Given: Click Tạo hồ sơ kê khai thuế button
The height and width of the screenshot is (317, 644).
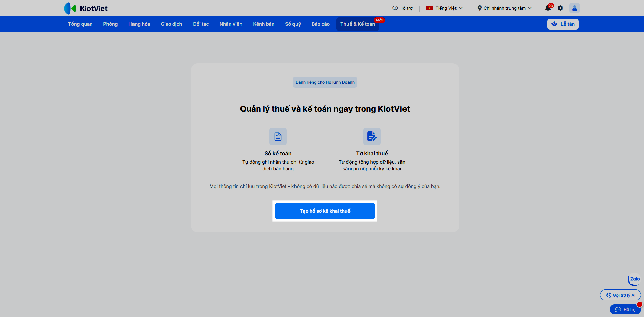Looking at the screenshot, I should (x=325, y=211).
